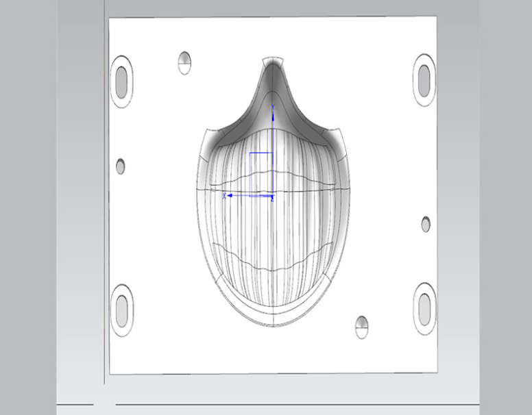
Task: Select the narrow neck at the top of the mold cavity
Action: [x=273, y=73]
